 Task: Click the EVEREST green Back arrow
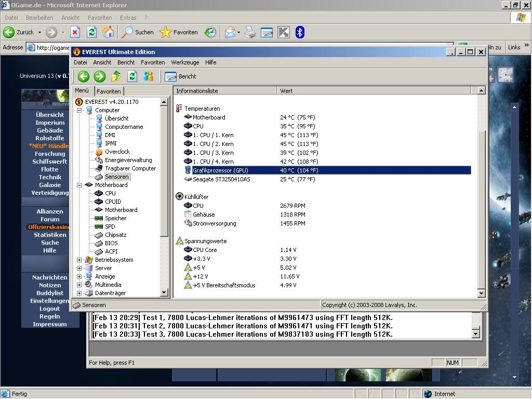tap(84, 76)
